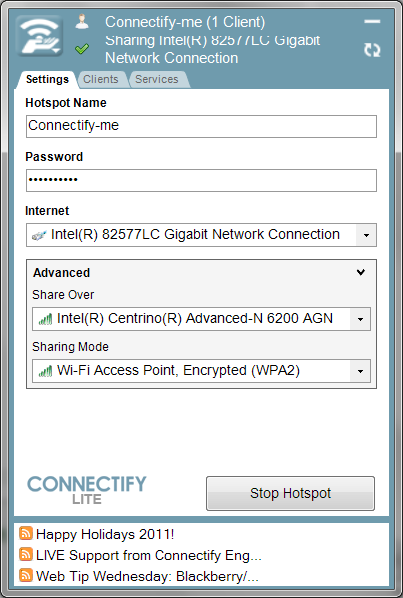The height and width of the screenshot is (598, 403).
Task: Switch to the Services tab
Action: (157, 79)
